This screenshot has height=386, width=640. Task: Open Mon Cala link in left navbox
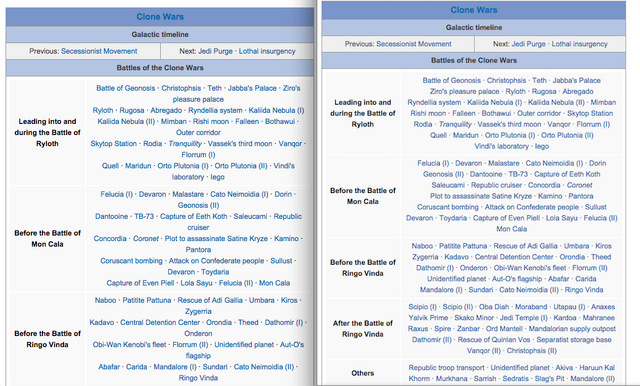pyautogui.click(x=274, y=283)
